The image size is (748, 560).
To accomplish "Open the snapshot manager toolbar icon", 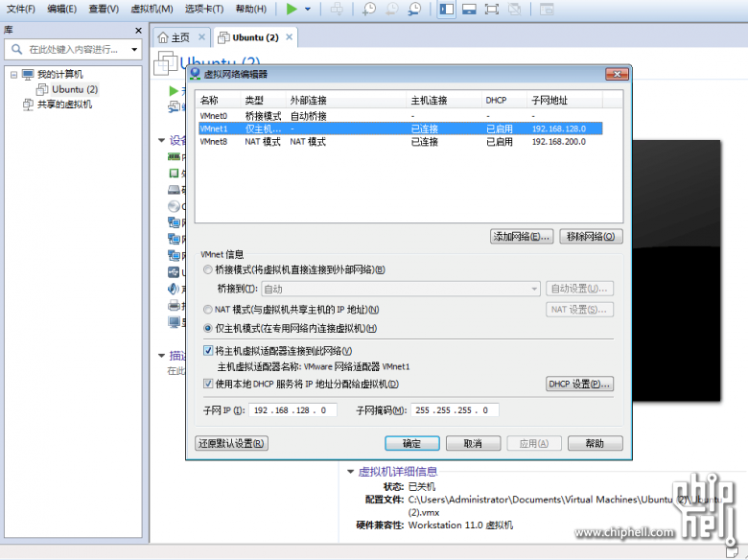I will (414, 9).
